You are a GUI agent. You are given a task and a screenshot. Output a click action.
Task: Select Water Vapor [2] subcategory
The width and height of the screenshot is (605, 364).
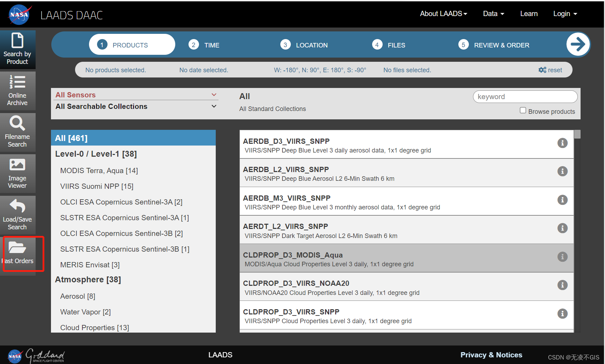[x=86, y=312]
